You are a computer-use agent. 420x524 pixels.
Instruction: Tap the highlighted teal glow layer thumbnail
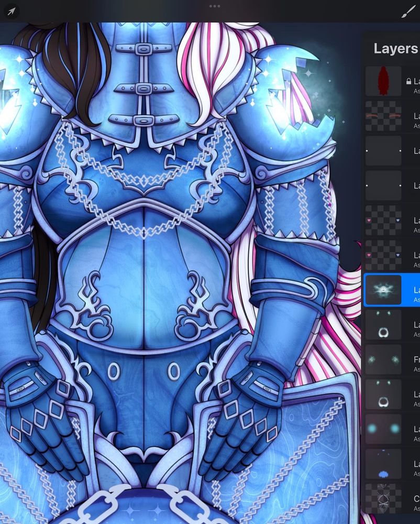383,290
